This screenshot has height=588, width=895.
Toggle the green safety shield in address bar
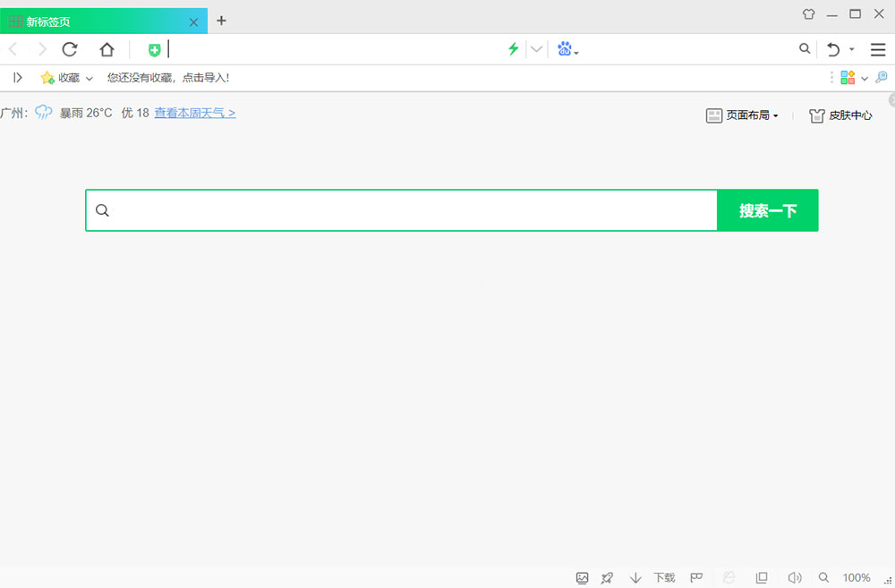[153, 49]
